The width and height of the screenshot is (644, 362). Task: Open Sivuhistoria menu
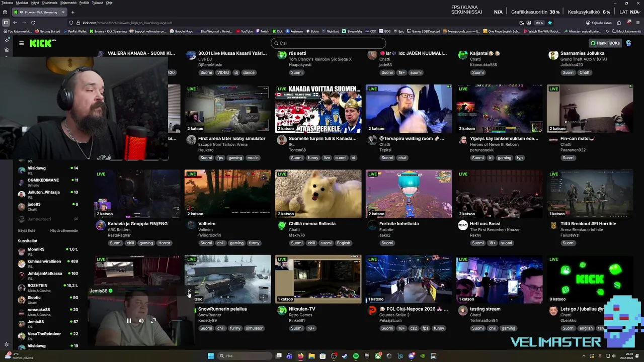[50, 3]
